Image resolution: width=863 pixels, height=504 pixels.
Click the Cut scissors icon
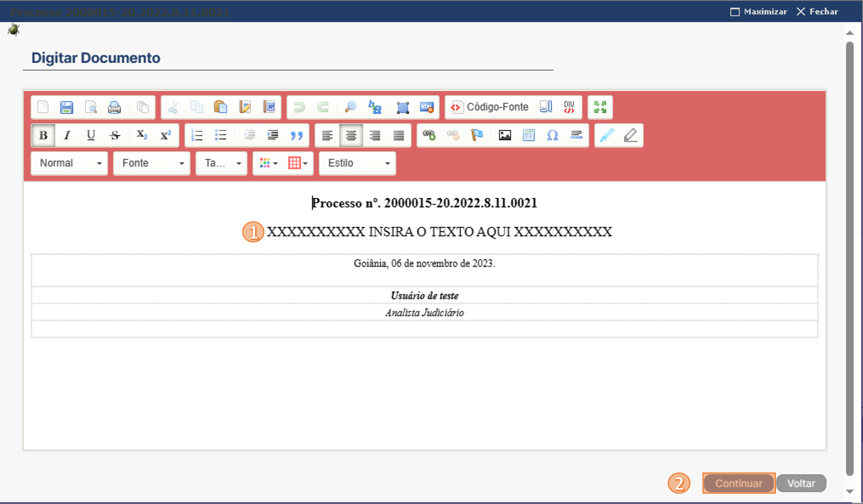pyautogui.click(x=173, y=107)
